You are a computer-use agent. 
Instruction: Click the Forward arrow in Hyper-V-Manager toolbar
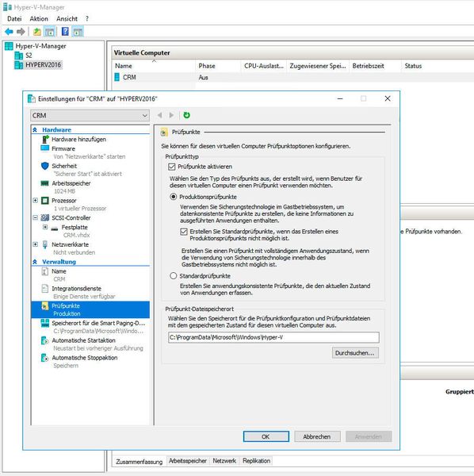click(x=21, y=32)
